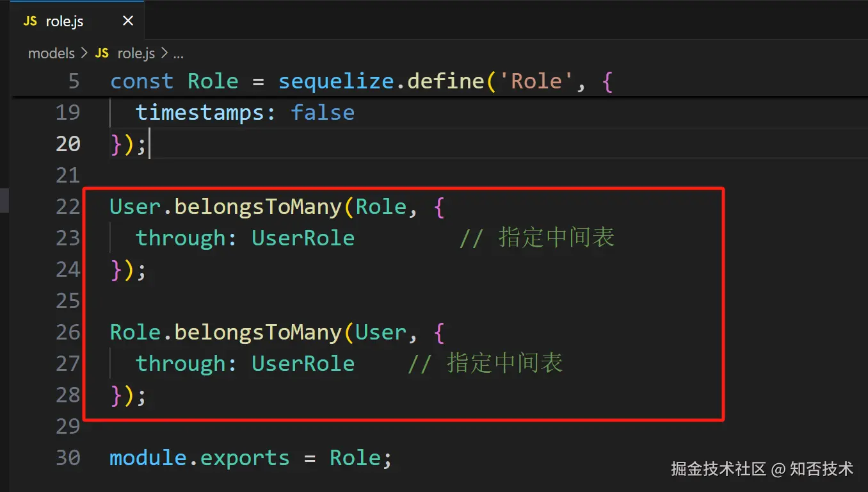Expand the breadcrumb ellipsis symbol list

pyautogui.click(x=179, y=53)
